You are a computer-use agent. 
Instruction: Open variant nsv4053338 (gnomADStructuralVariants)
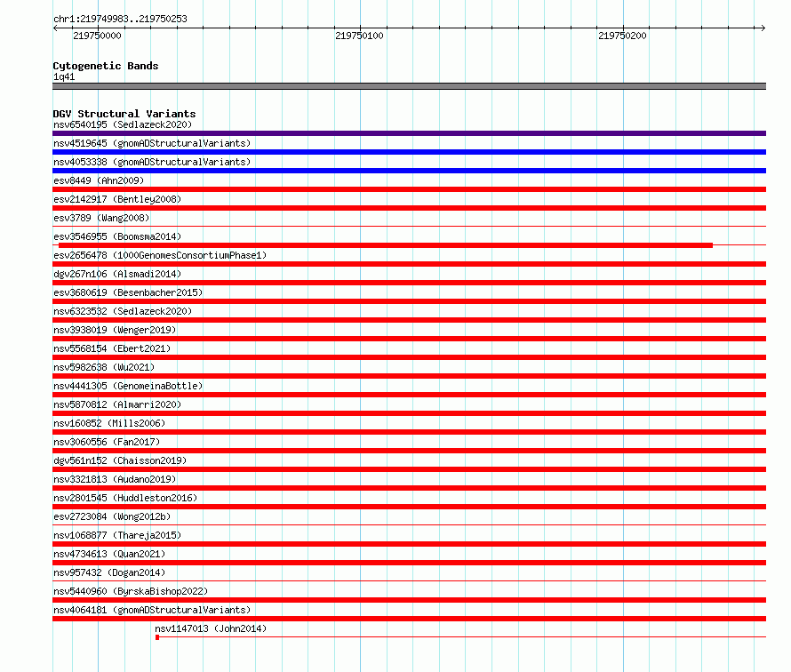coord(152,162)
